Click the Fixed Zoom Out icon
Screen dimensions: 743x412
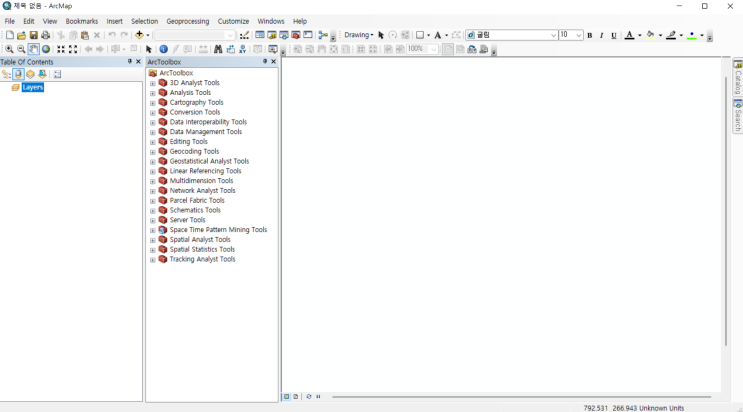pos(73,49)
